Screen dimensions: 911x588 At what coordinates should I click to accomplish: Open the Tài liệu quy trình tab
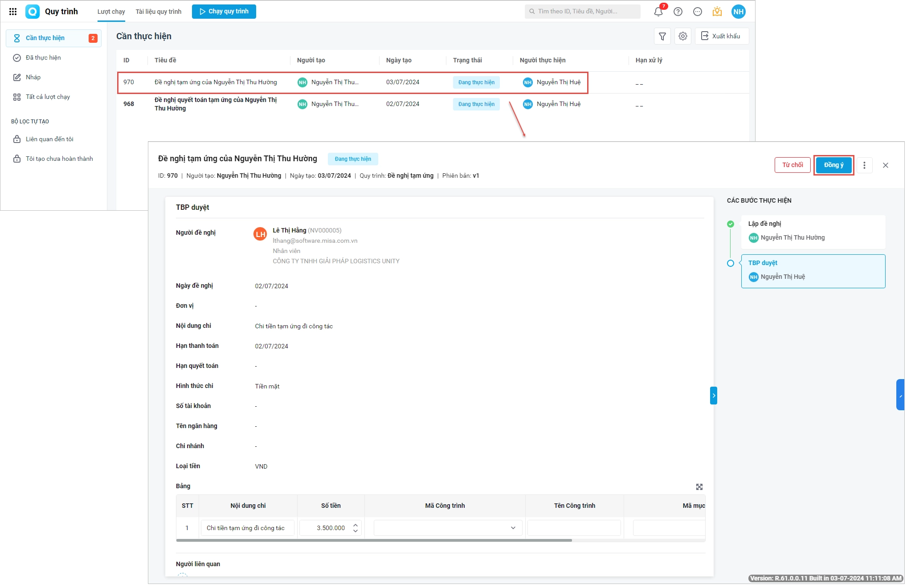(159, 12)
